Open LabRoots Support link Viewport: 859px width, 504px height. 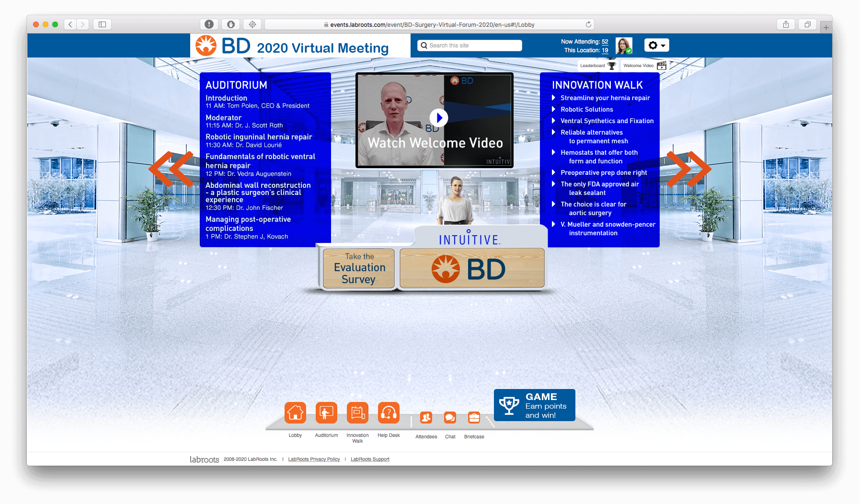(x=370, y=459)
